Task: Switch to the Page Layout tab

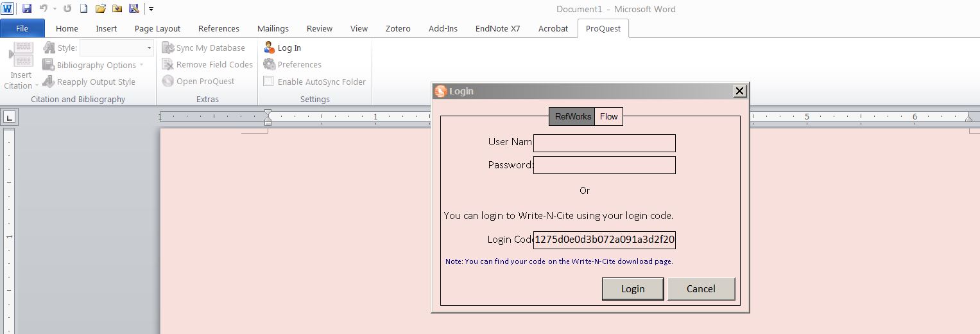Action: [157, 28]
